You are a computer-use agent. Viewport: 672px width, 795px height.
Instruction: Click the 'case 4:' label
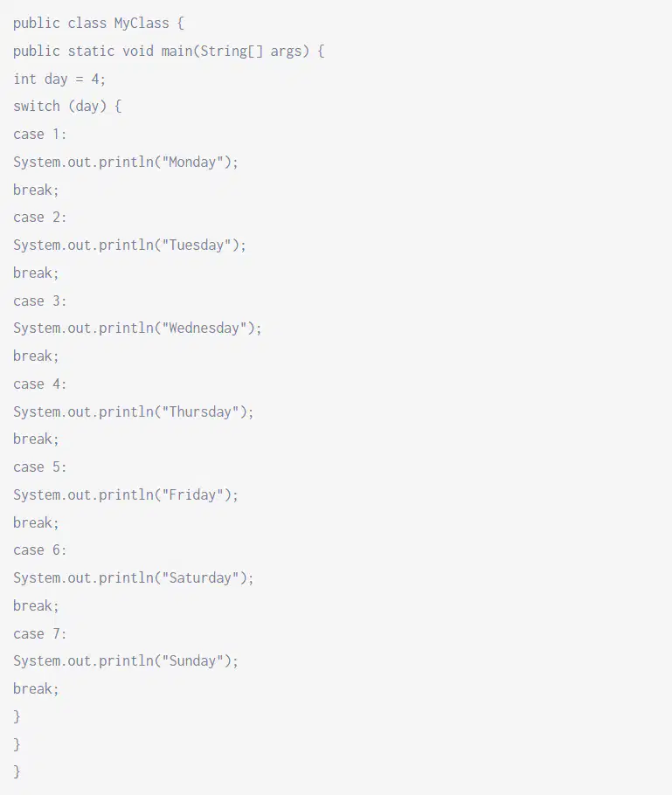[40, 384]
